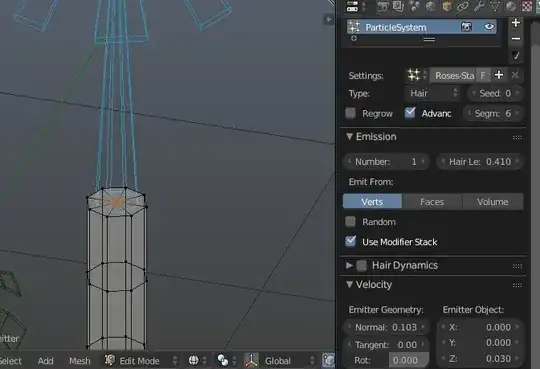Open the Object cube properties tab

(447, 6)
